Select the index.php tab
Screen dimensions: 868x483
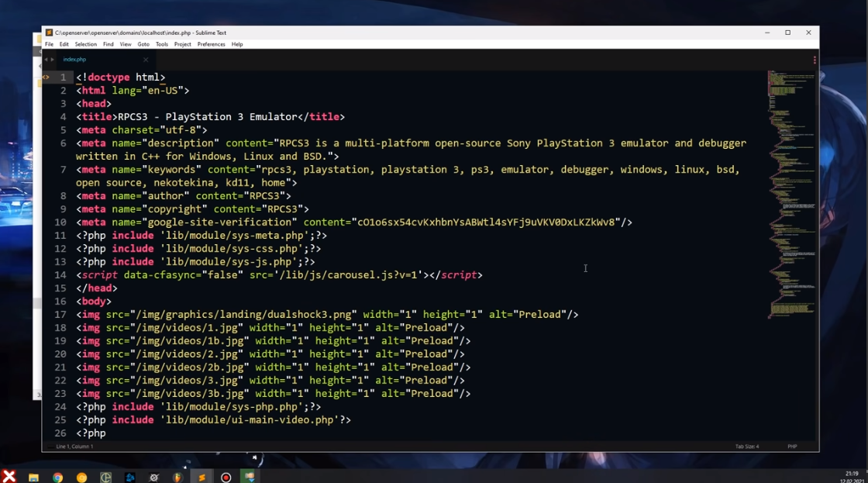click(x=75, y=60)
